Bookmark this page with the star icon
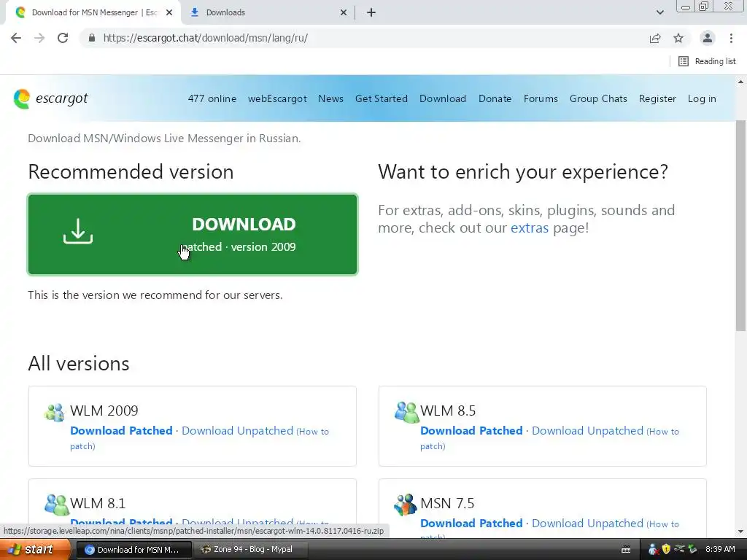The height and width of the screenshot is (560, 747). coord(678,38)
